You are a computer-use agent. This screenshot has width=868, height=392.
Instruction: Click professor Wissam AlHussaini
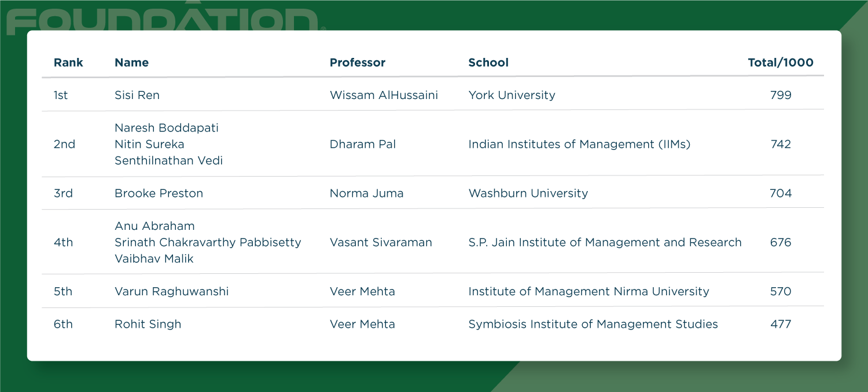[384, 95]
